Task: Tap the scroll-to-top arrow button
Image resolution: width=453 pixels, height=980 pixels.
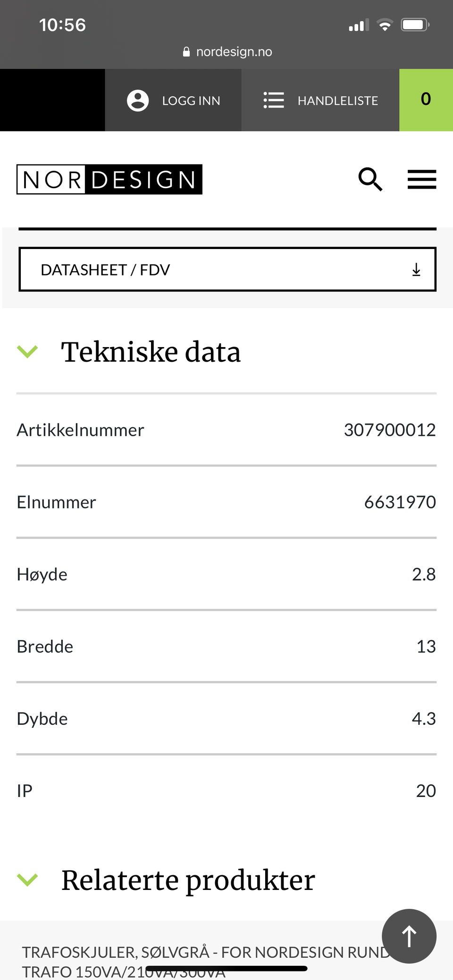Action: coord(409,936)
